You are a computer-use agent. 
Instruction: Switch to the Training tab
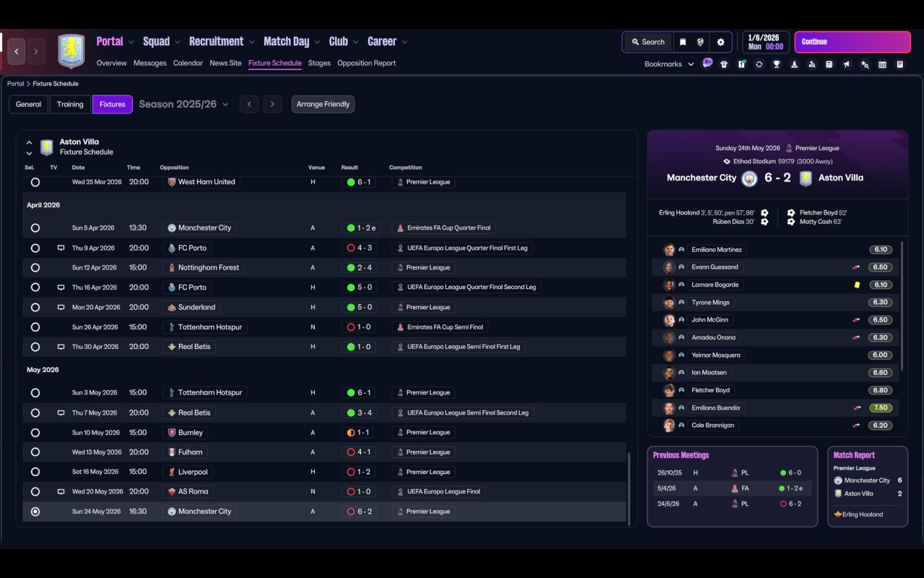pyautogui.click(x=70, y=104)
